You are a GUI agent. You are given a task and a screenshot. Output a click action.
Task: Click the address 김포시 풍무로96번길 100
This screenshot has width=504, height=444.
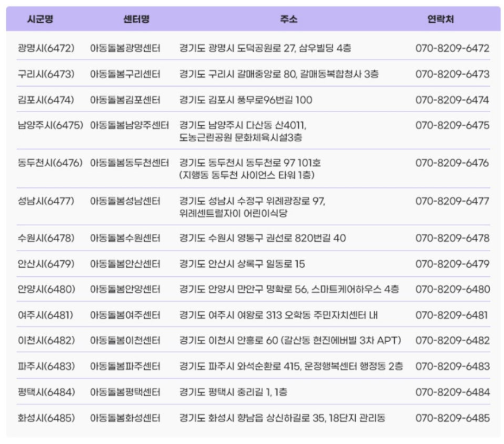click(x=260, y=100)
